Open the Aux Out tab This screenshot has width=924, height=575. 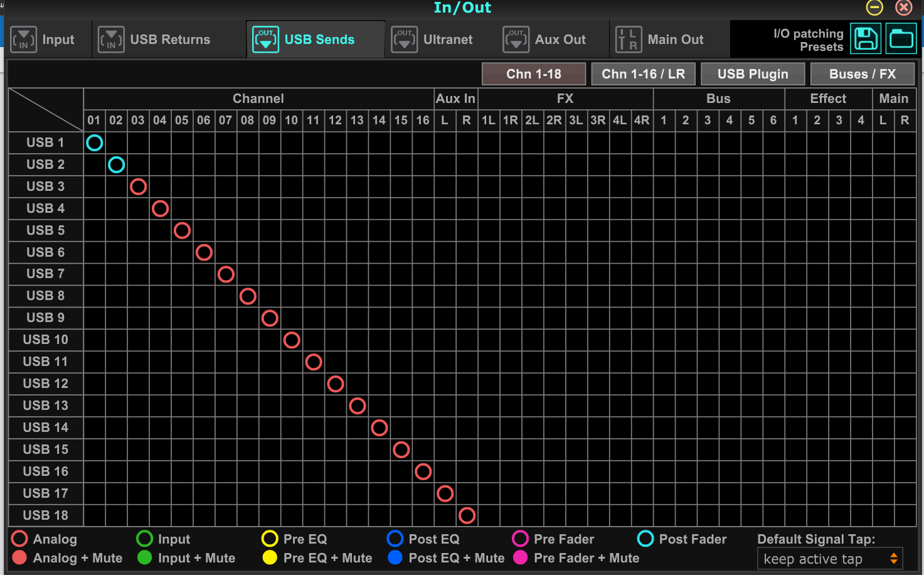click(x=554, y=40)
